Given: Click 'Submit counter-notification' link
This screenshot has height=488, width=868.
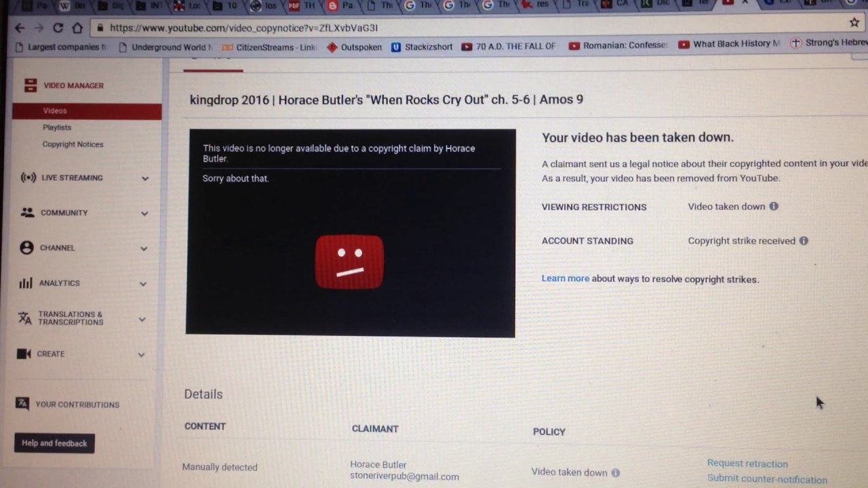Looking at the screenshot, I should pos(767,479).
